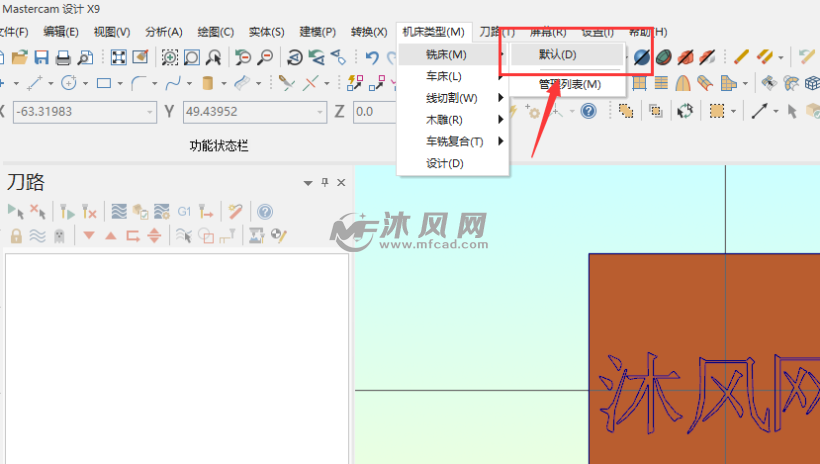The height and width of the screenshot is (464, 820).
Task: Expand the circle tool dropdown arrow
Action: [x=85, y=83]
